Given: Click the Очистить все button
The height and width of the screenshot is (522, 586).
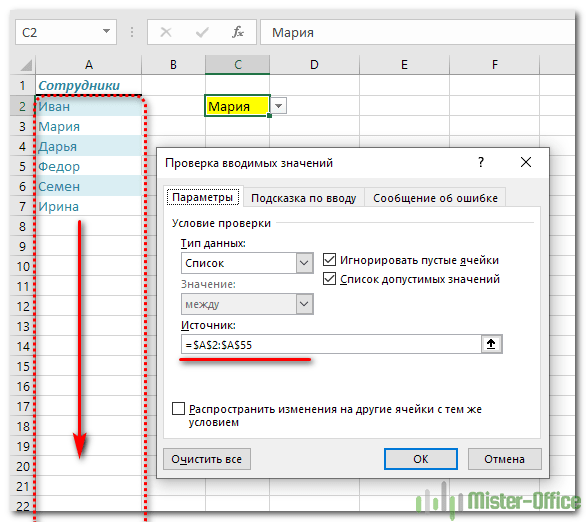Looking at the screenshot, I should (207, 459).
